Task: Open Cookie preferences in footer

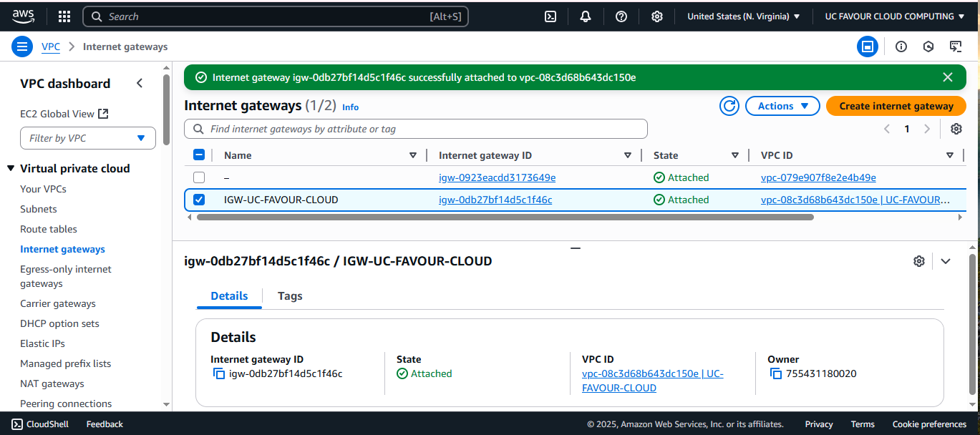Action: tap(929, 424)
